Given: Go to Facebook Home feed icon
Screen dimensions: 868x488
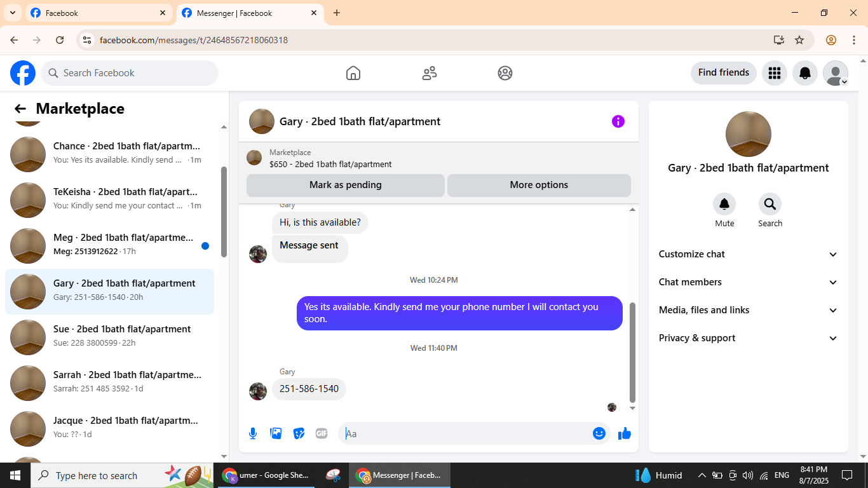Looking at the screenshot, I should coord(353,73).
